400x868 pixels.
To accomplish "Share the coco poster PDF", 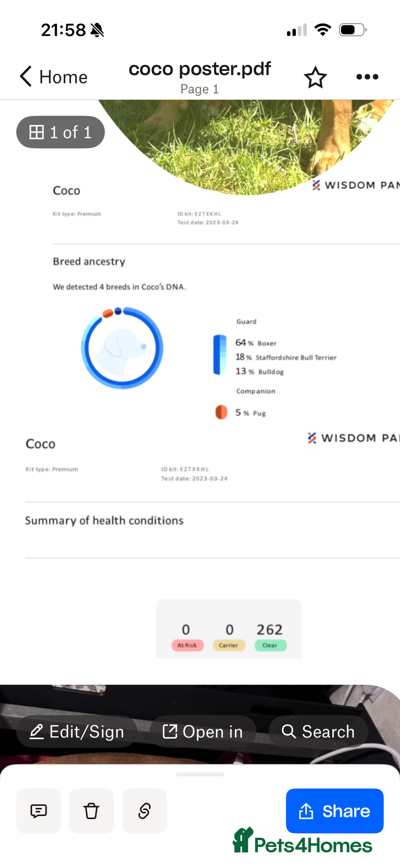I will [x=334, y=811].
